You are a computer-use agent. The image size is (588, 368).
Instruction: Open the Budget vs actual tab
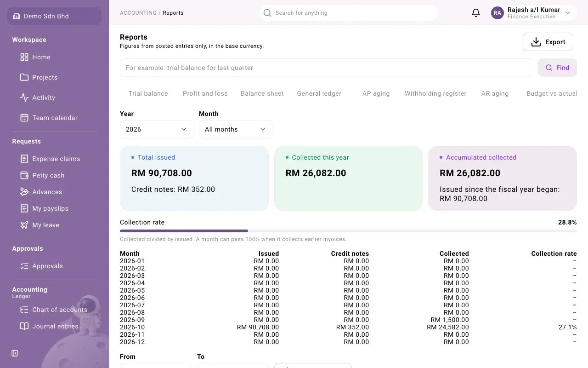coord(552,93)
